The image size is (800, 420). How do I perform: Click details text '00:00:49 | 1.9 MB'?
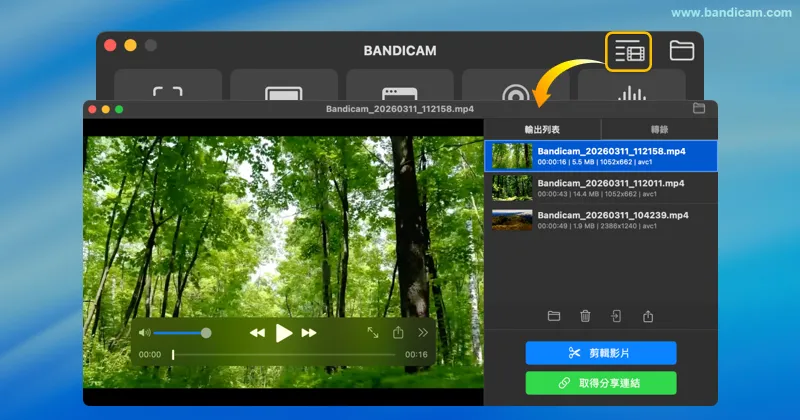click(565, 226)
